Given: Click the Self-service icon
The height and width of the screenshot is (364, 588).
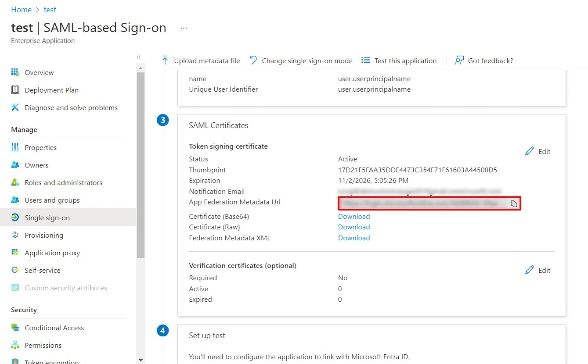Looking at the screenshot, I should pyautogui.click(x=15, y=270).
